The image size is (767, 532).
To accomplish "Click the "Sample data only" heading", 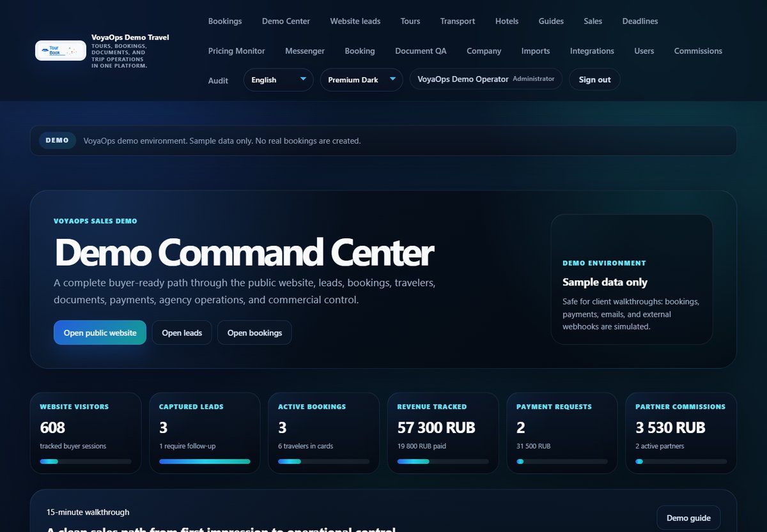I will [605, 282].
